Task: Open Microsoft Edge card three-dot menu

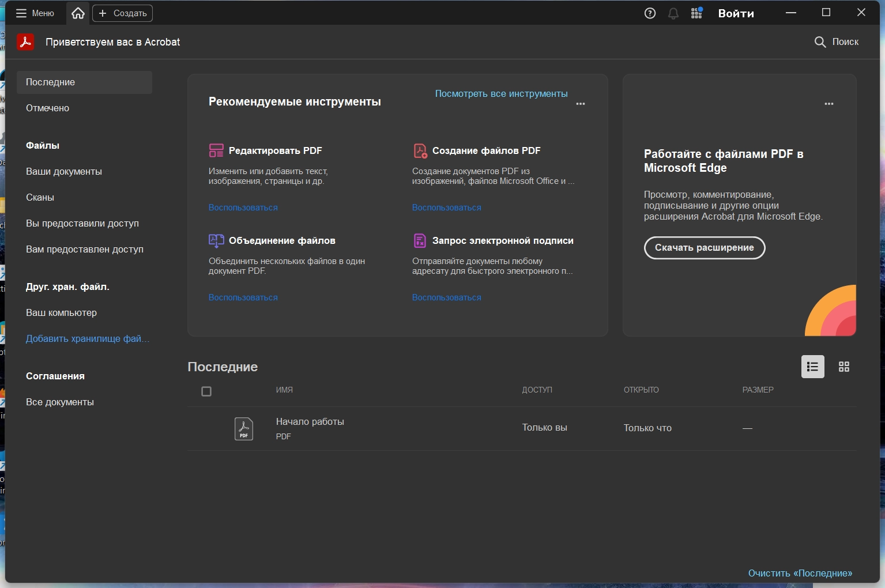Action: [x=828, y=104]
